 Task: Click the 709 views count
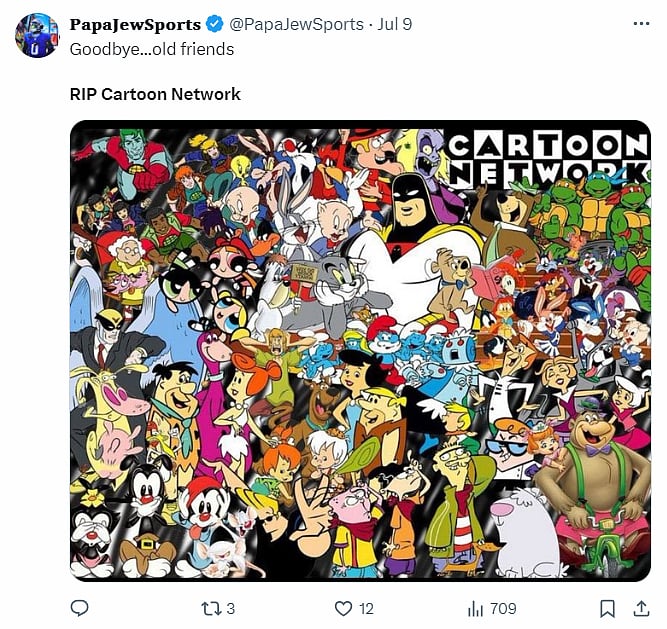pyautogui.click(x=503, y=608)
